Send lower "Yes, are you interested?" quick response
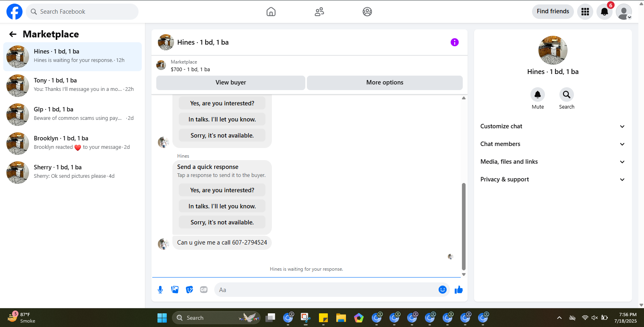The width and height of the screenshot is (644, 327). pos(222,190)
